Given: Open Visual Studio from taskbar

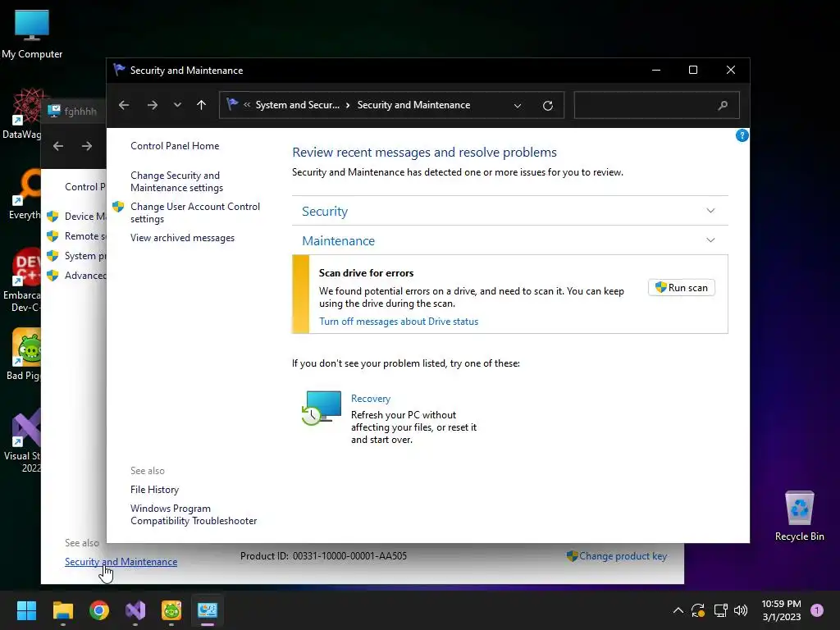Looking at the screenshot, I should click(135, 610).
